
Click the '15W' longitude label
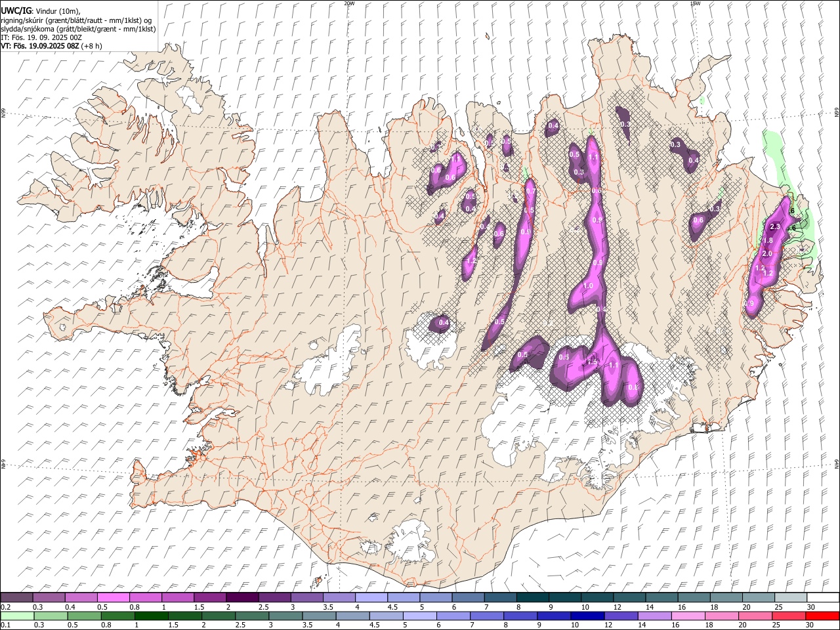(695, 3)
